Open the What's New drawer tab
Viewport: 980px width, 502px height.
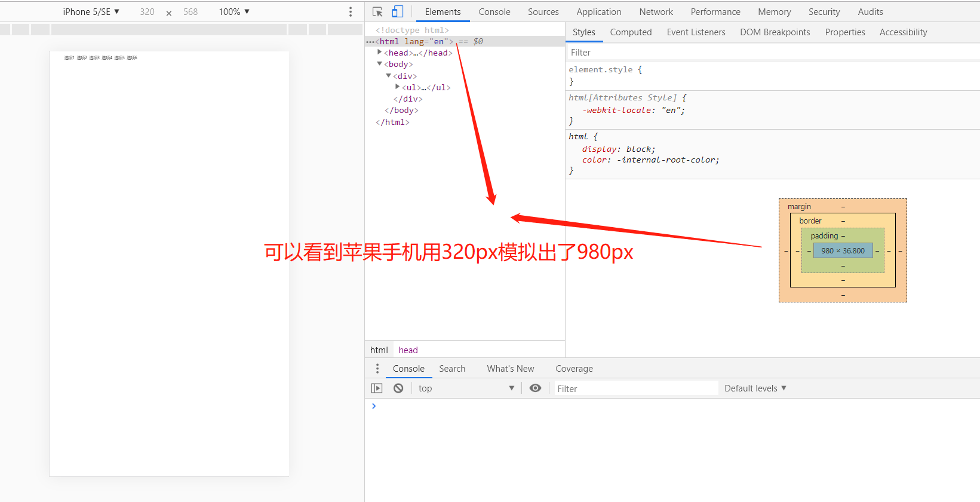tap(511, 369)
